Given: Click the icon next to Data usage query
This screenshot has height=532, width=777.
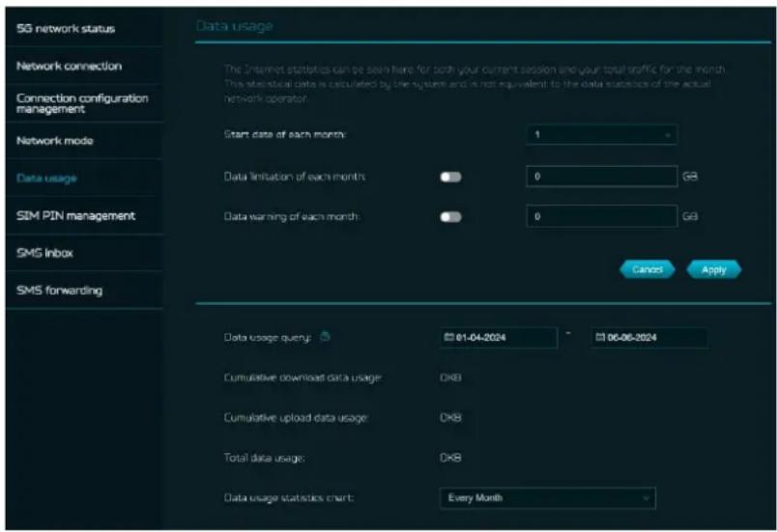Looking at the screenshot, I should (x=325, y=337).
